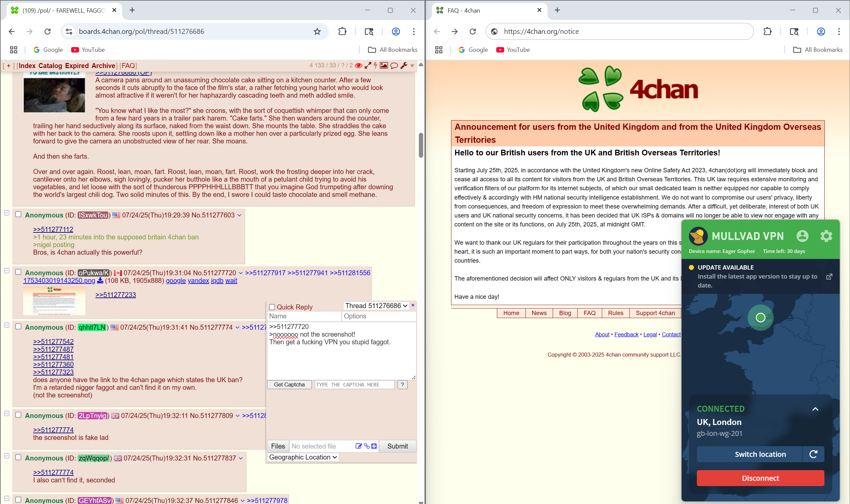850x504 pixels.
Task: Check the box for post No.511277603
Action: (x=18, y=214)
